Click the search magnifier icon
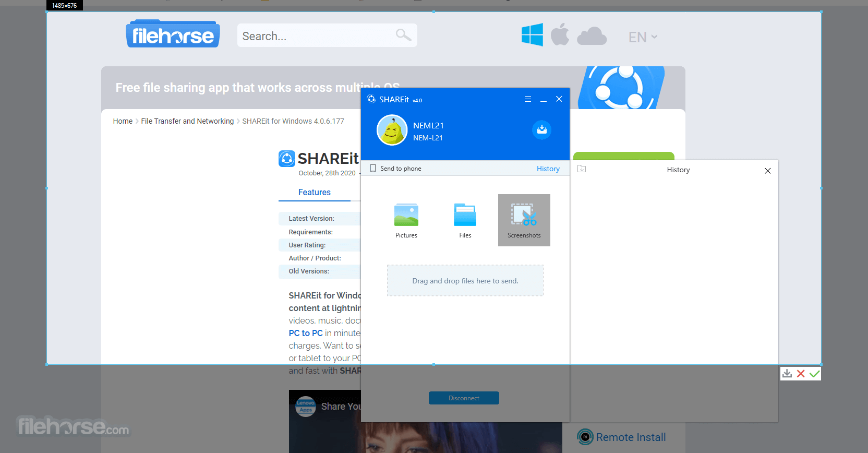 403,35
